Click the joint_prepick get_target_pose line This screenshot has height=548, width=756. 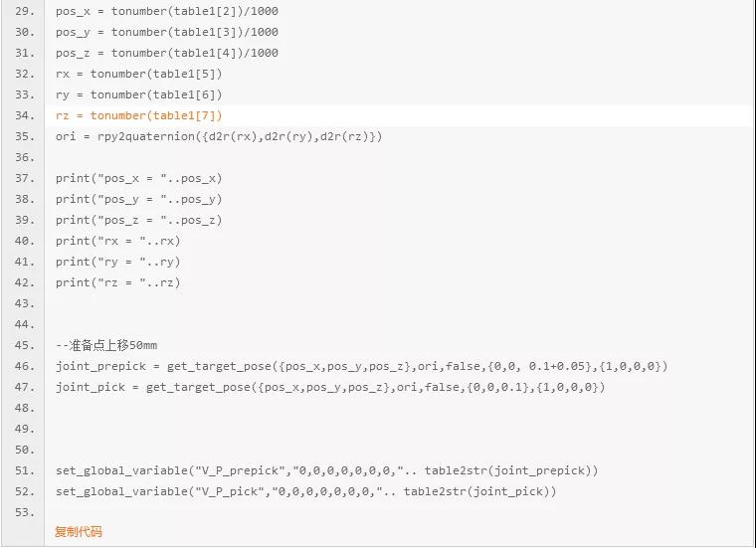[x=362, y=366]
